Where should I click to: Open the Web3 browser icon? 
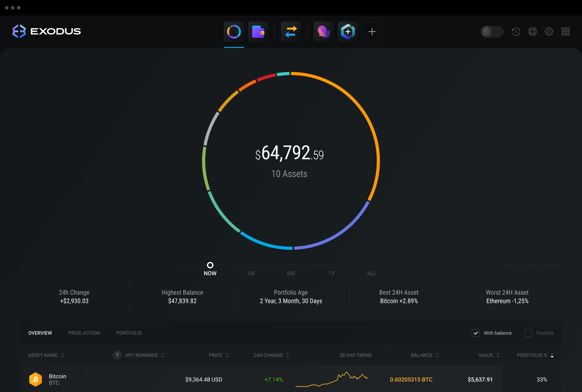click(x=348, y=31)
